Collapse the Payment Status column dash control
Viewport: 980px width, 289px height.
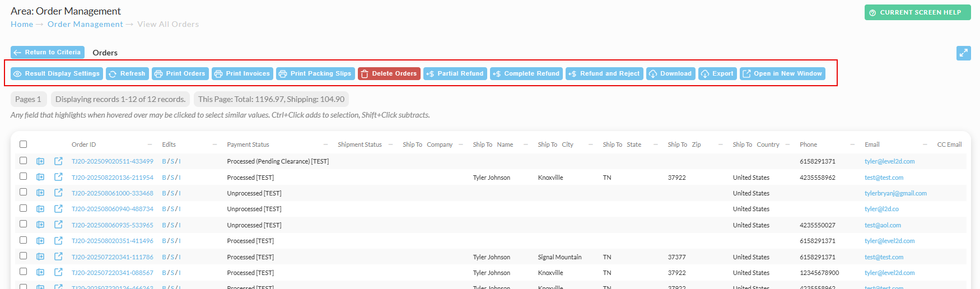coord(325,144)
